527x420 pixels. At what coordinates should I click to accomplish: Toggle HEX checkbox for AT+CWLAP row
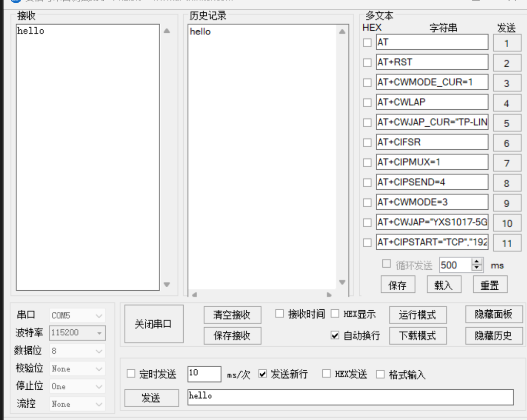367,103
